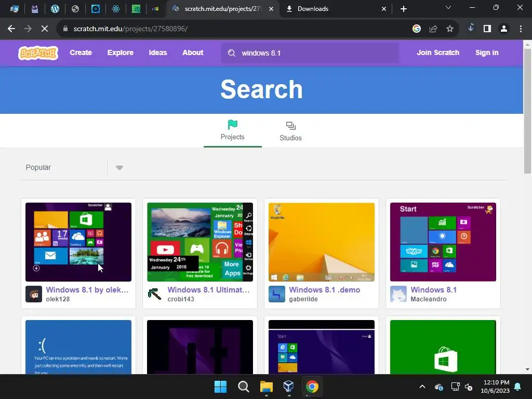Open the tab search chevron
This screenshot has width=532, height=399.
[448, 7]
